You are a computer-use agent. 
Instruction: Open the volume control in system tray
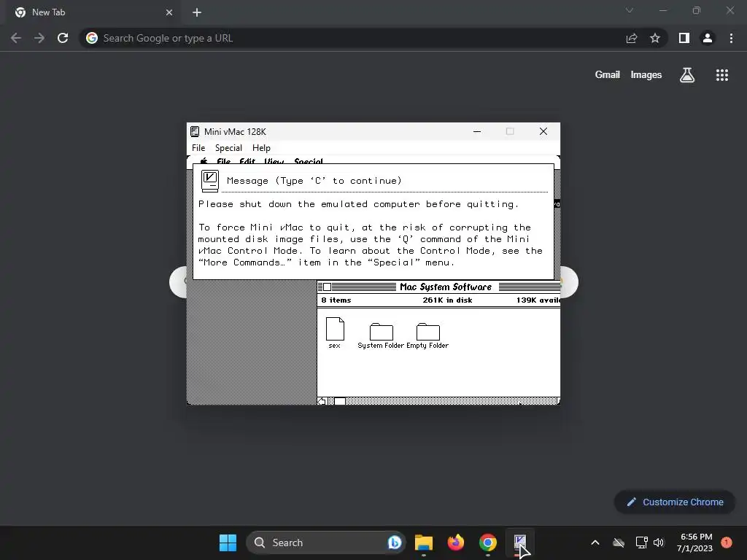click(x=659, y=542)
